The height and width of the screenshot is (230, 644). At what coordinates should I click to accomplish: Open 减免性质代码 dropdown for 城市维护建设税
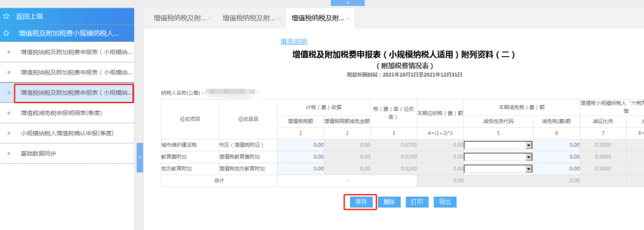(529, 145)
